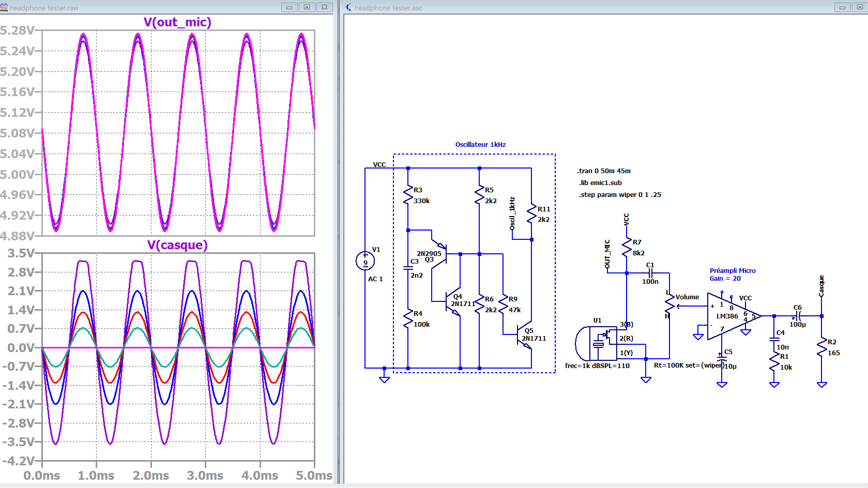Click the V(casque) trace label

177,245
